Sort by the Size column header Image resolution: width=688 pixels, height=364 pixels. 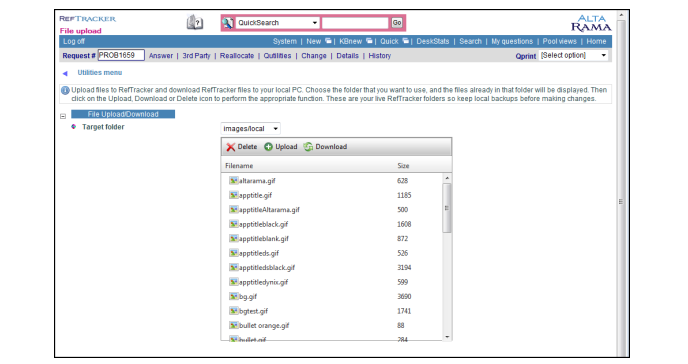click(403, 166)
